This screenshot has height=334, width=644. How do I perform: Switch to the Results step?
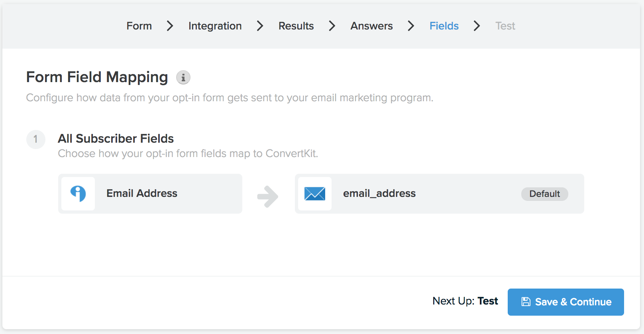296,26
